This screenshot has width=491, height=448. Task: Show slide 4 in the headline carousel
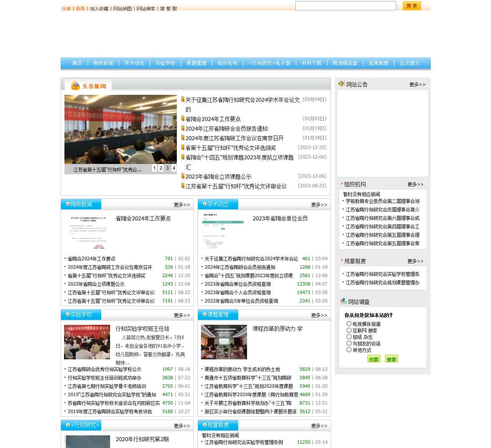174,168
